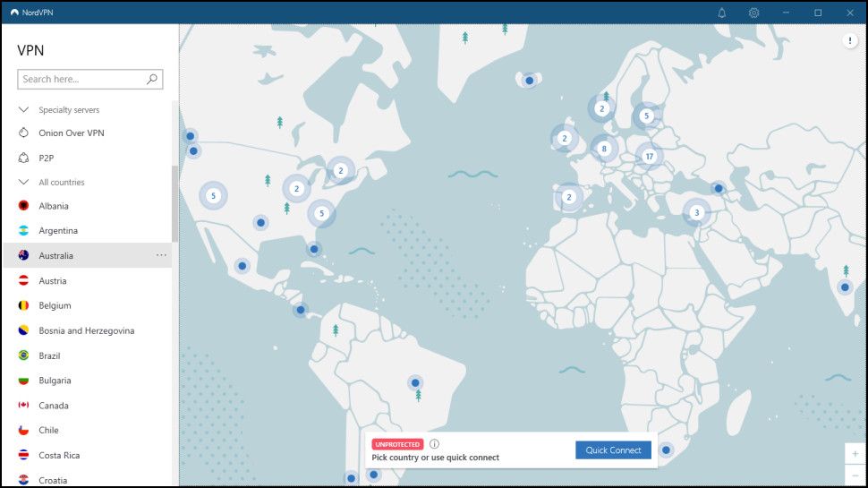The height and width of the screenshot is (488, 868).
Task: Click the Mexico server pin on the map
Action: (x=242, y=266)
